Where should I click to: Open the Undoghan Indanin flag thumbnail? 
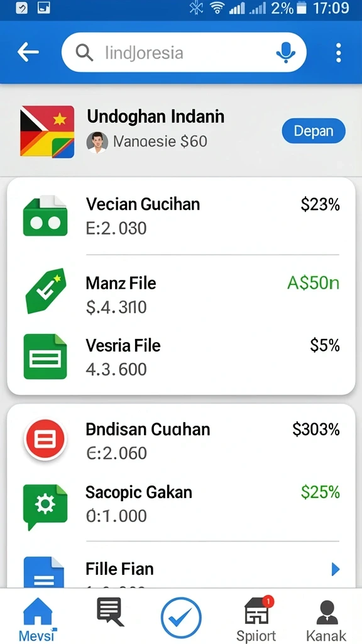pos(47,132)
